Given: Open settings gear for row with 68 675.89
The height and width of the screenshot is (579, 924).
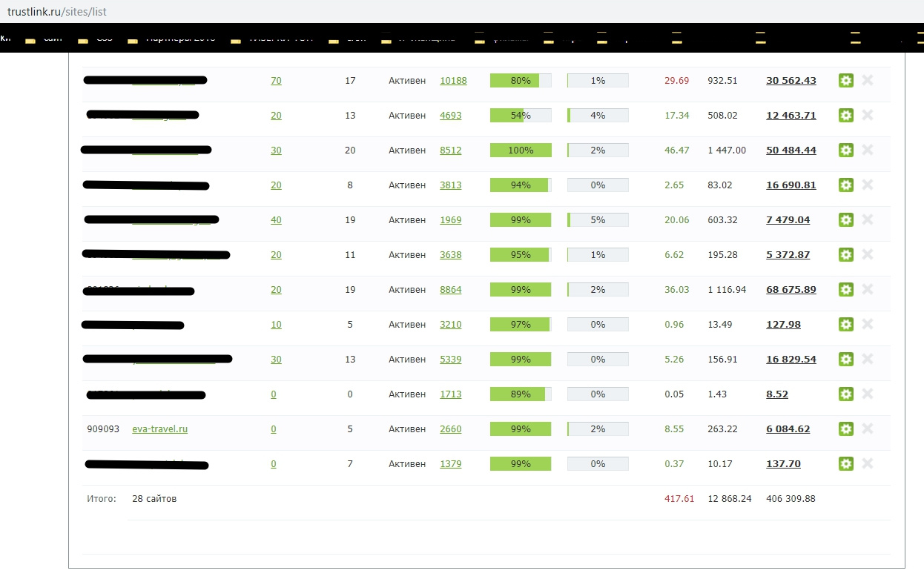Looking at the screenshot, I should (846, 290).
